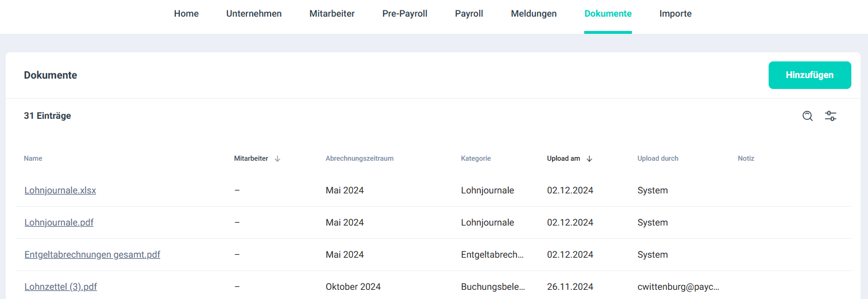Image resolution: width=868 pixels, height=299 pixels.
Task: Go to the Mitarbeiter navigation tab
Action: tap(332, 14)
